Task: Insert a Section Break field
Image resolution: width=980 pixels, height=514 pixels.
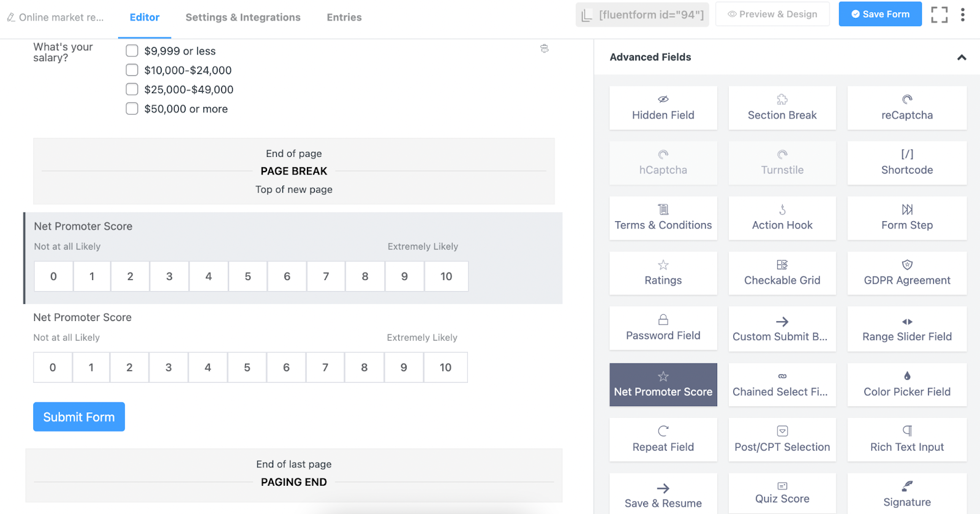Action: coord(782,108)
